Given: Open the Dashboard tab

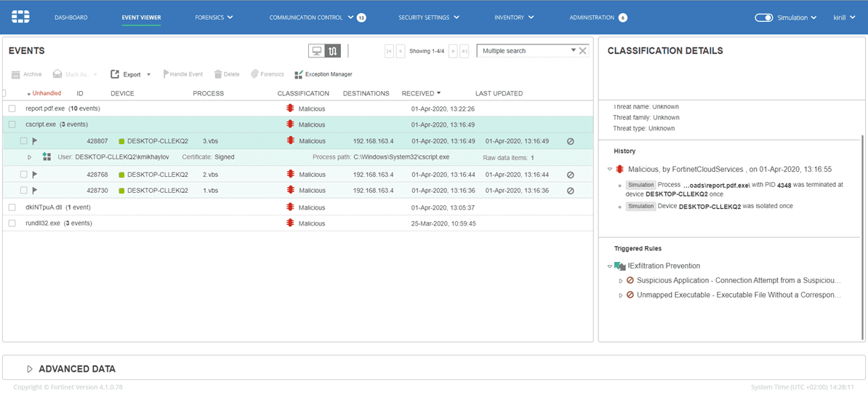Looking at the screenshot, I should [x=71, y=17].
